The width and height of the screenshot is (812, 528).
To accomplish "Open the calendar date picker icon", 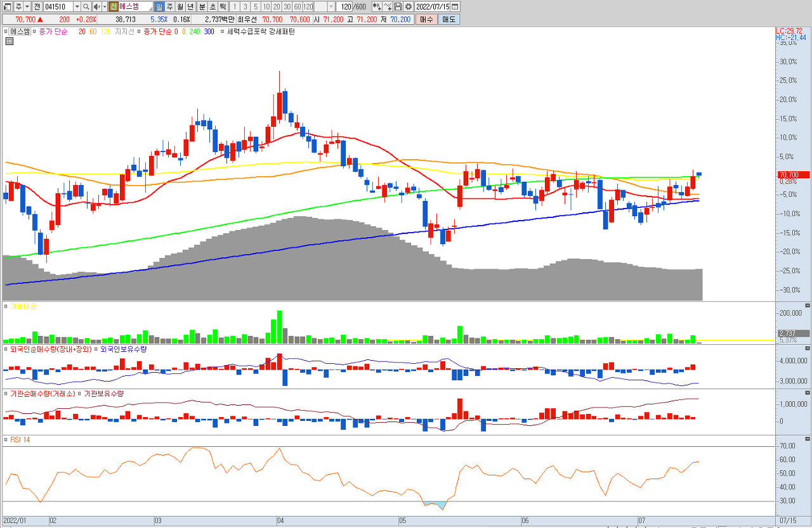I will coord(455,6).
